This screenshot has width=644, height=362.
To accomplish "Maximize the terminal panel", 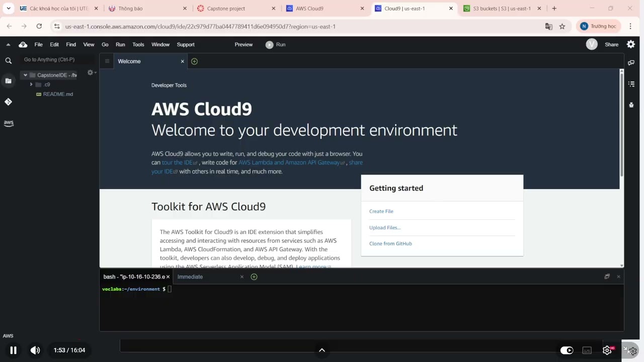I will (607, 277).
